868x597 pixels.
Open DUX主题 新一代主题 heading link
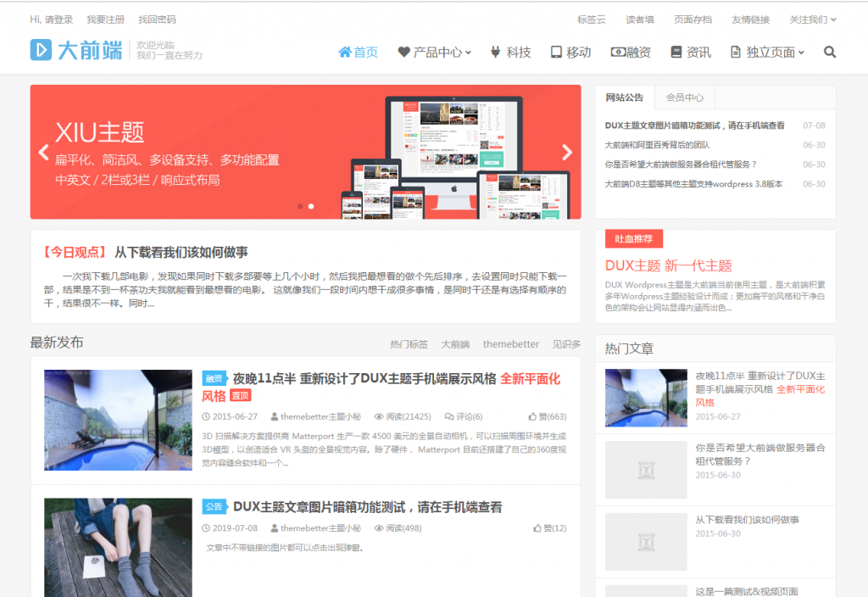(x=668, y=265)
